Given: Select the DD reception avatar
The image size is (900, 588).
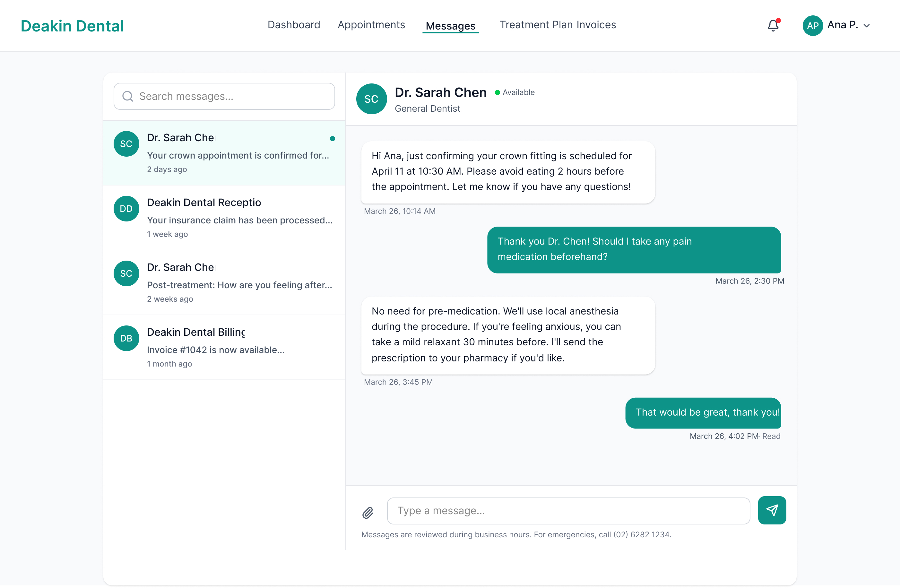Looking at the screenshot, I should pyautogui.click(x=126, y=208).
